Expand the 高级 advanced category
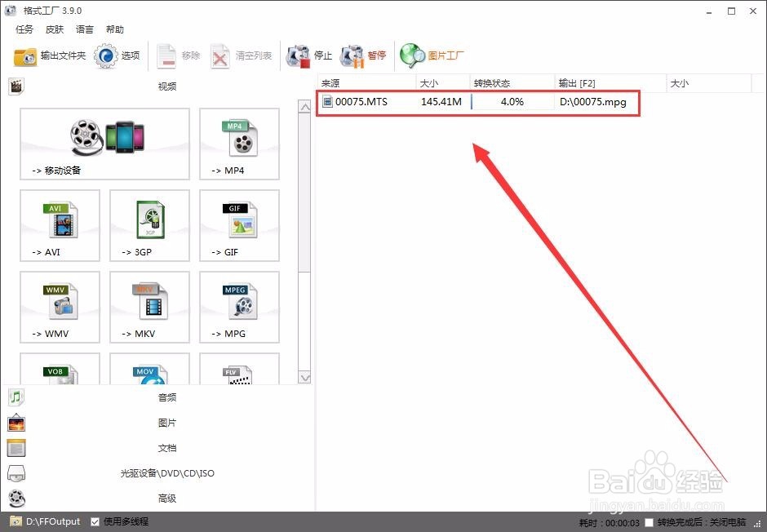This screenshot has height=532, width=767. click(166, 499)
